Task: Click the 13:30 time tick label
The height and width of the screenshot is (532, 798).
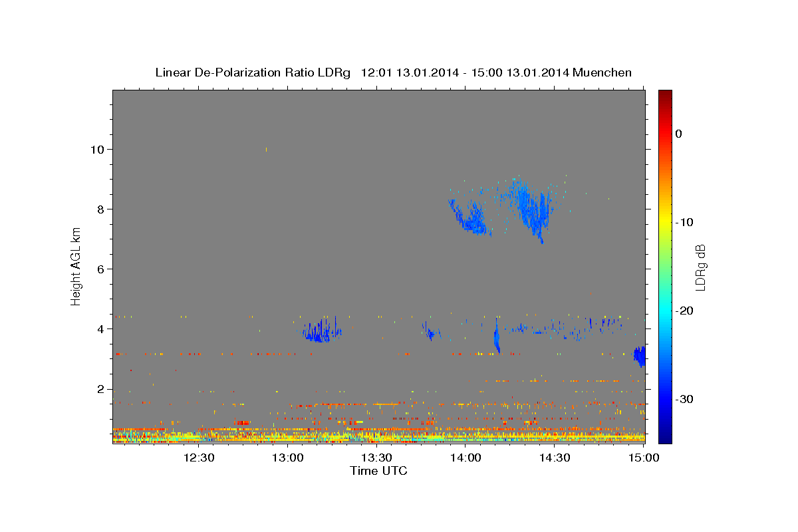Action: (376, 458)
